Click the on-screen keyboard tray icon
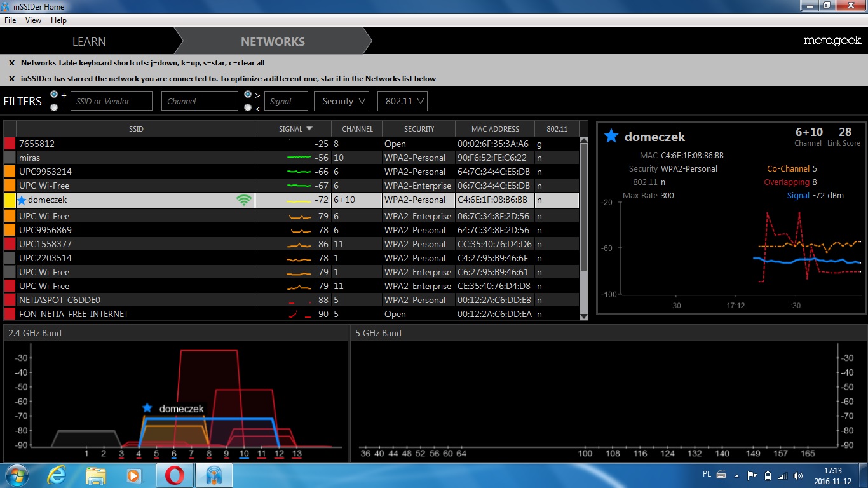 pyautogui.click(x=721, y=475)
